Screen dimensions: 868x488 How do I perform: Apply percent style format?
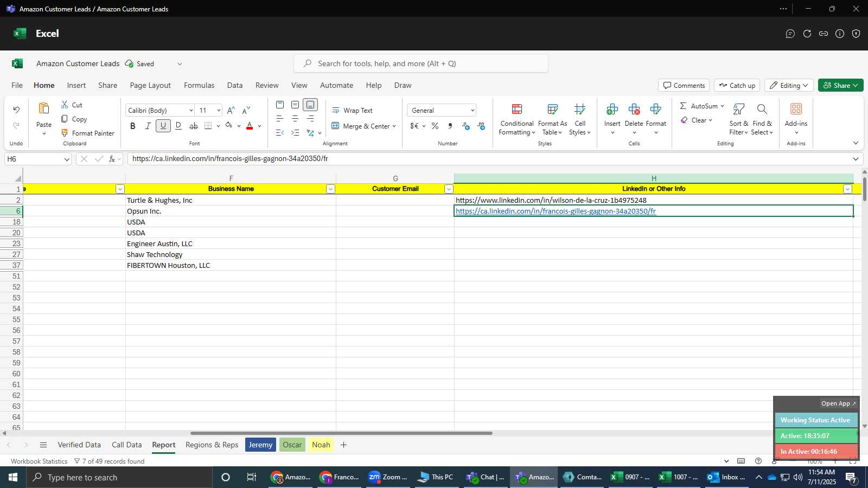tap(435, 126)
